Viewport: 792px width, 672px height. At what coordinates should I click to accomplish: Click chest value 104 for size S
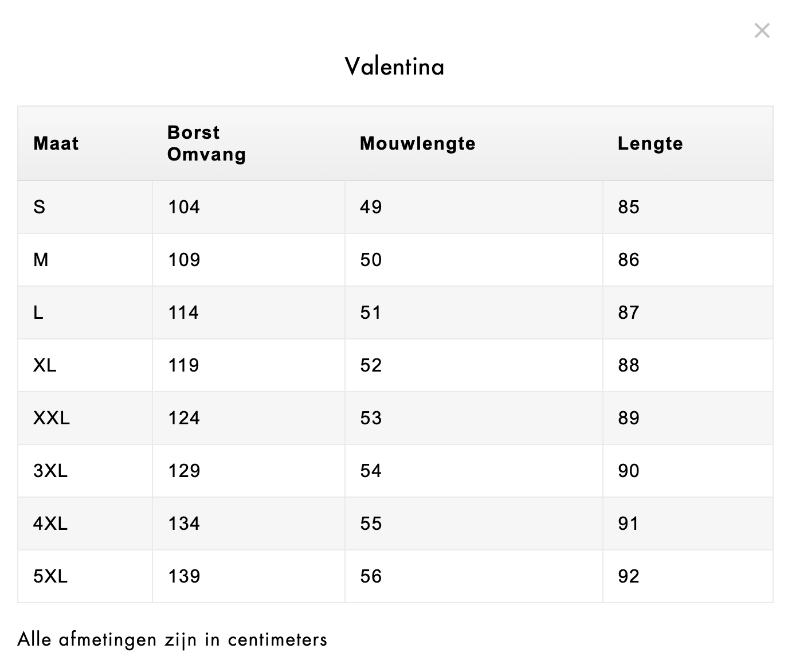point(184,207)
